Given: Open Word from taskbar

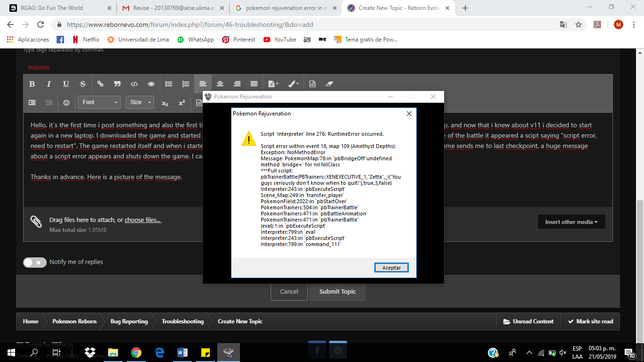Looking at the screenshot, I should pyautogui.click(x=182, y=353).
